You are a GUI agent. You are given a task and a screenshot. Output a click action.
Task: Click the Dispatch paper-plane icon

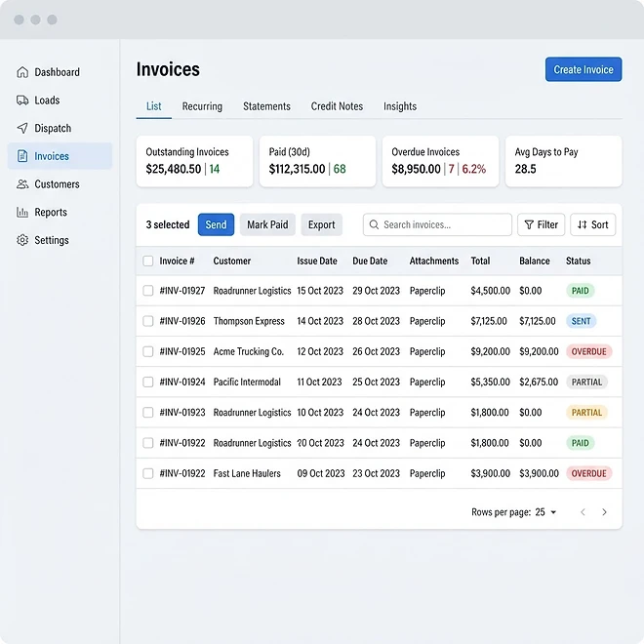22,128
